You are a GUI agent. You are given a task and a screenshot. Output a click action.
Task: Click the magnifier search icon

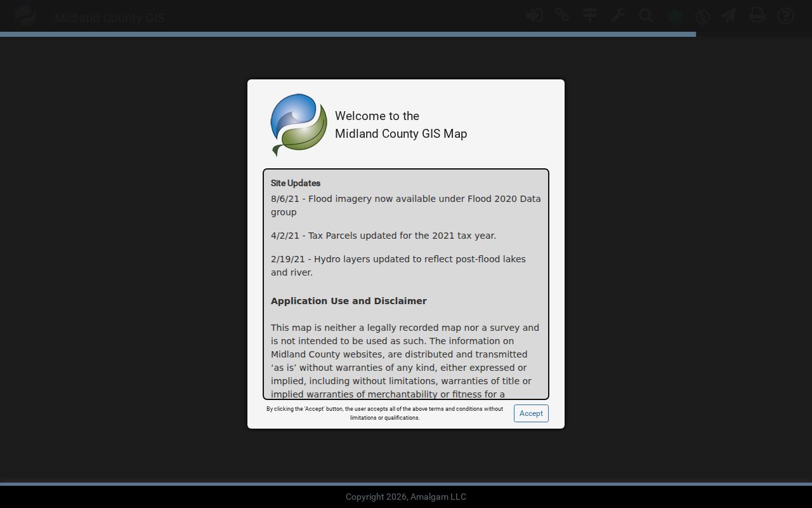646,15
